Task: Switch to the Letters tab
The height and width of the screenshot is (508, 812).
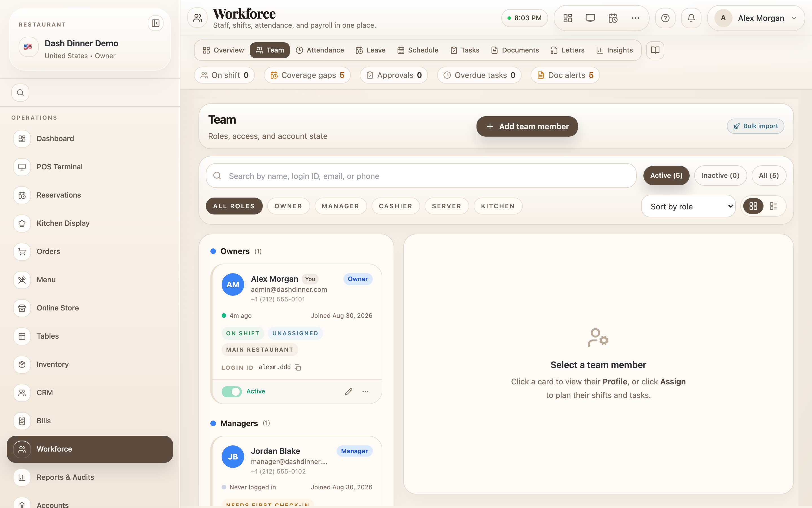Action: tap(567, 50)
